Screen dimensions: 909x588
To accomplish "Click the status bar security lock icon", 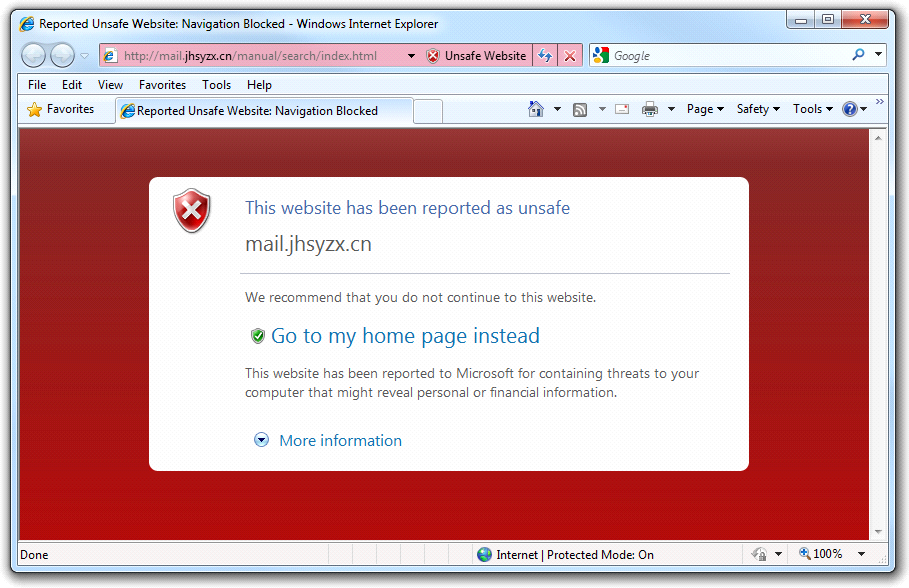I will pos(759,554).
